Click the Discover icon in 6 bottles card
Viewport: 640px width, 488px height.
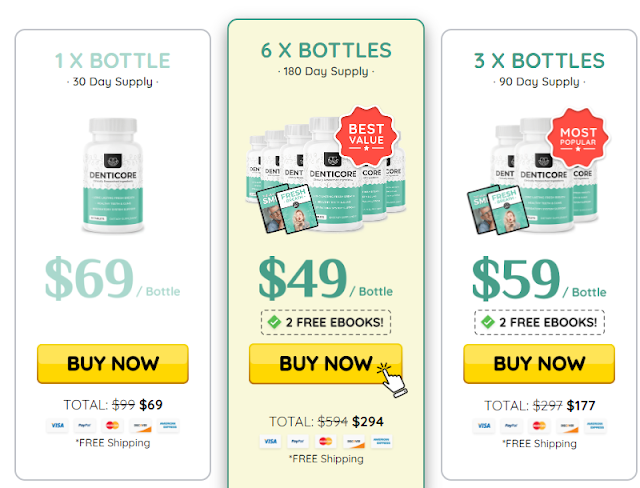[x=353, y=441]
